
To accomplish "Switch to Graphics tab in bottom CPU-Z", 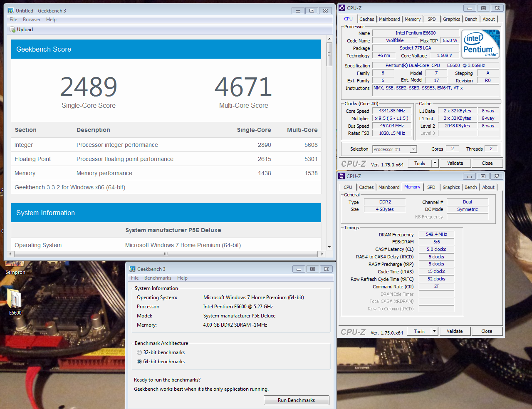I will point(451,187).
